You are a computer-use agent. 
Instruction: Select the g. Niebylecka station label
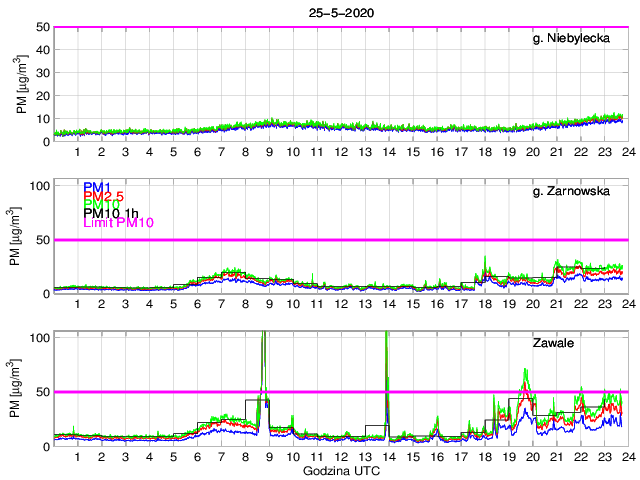578,38
